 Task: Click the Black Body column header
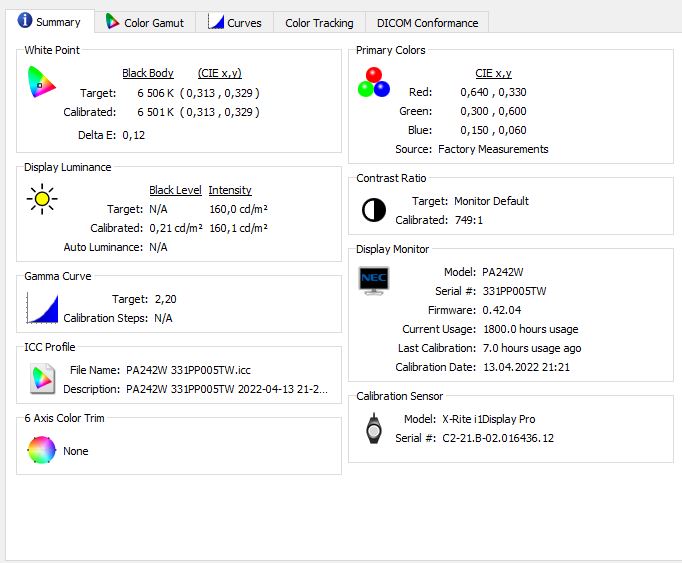coord(148,73)
